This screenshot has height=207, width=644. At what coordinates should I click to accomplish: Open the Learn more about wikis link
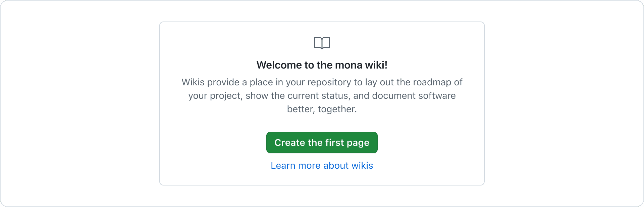pyautogui.click(x=322, y=166)
